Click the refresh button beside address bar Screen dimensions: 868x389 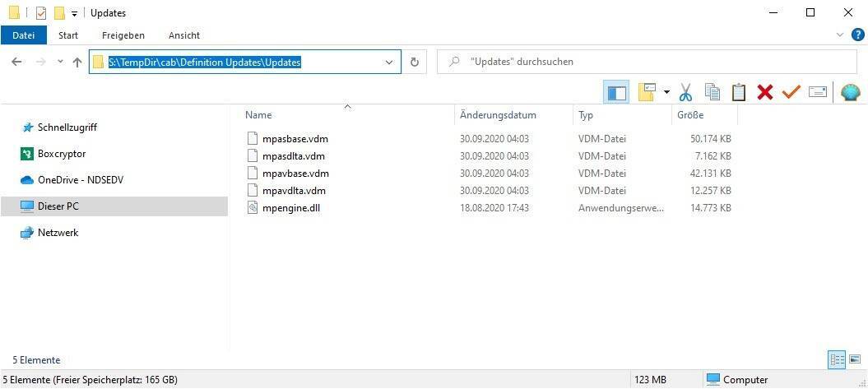pos(414,62)
